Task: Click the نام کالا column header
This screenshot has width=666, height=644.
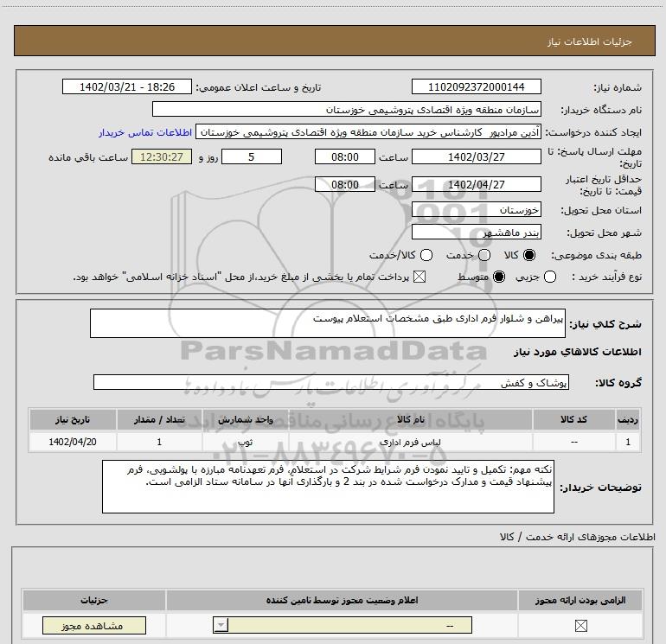Action: [410, 419]
